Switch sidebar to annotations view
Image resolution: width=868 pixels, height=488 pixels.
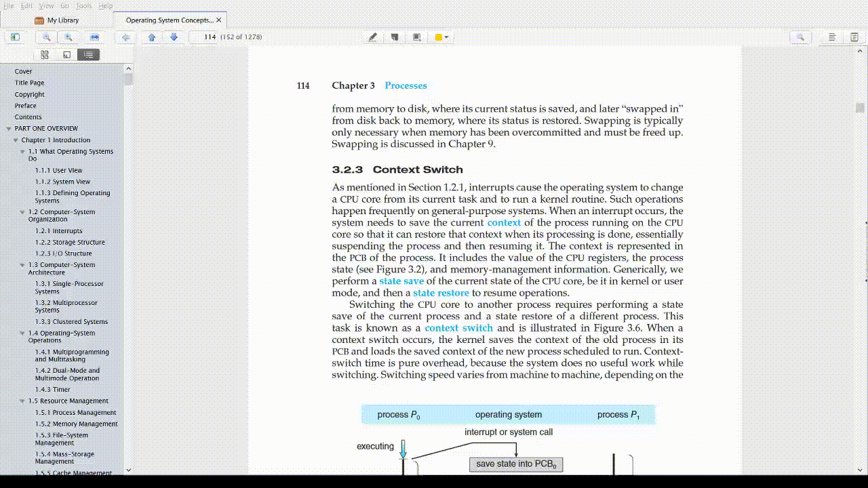point(66,55)
